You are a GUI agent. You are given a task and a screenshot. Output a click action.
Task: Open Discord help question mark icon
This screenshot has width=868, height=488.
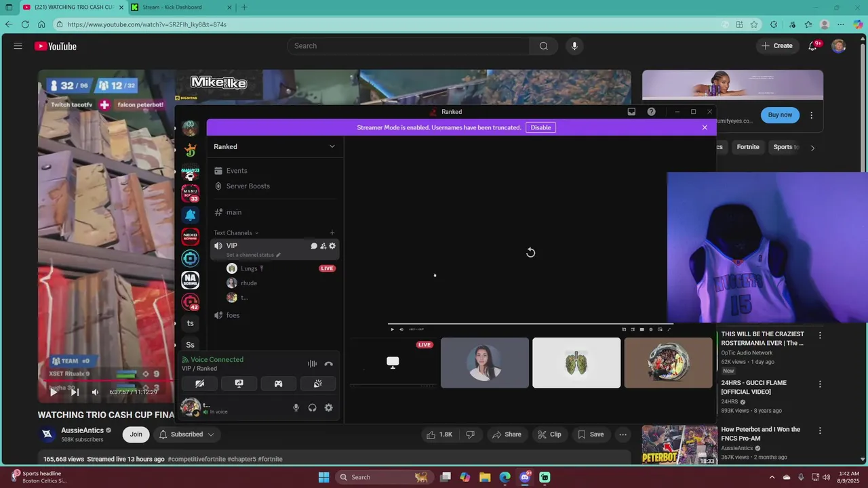point(651,112)
